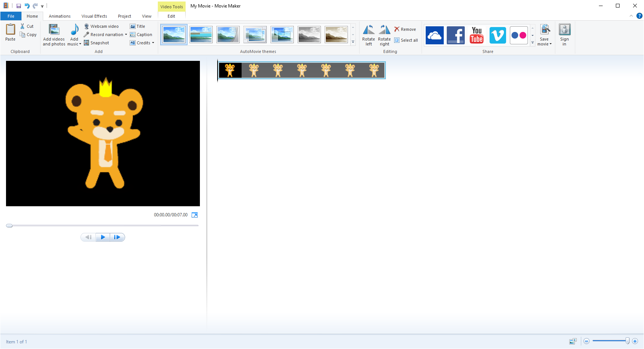Screen dimensions: 644x349
Task: Click the Add videos and photos icon
Action: coord(54,30)
